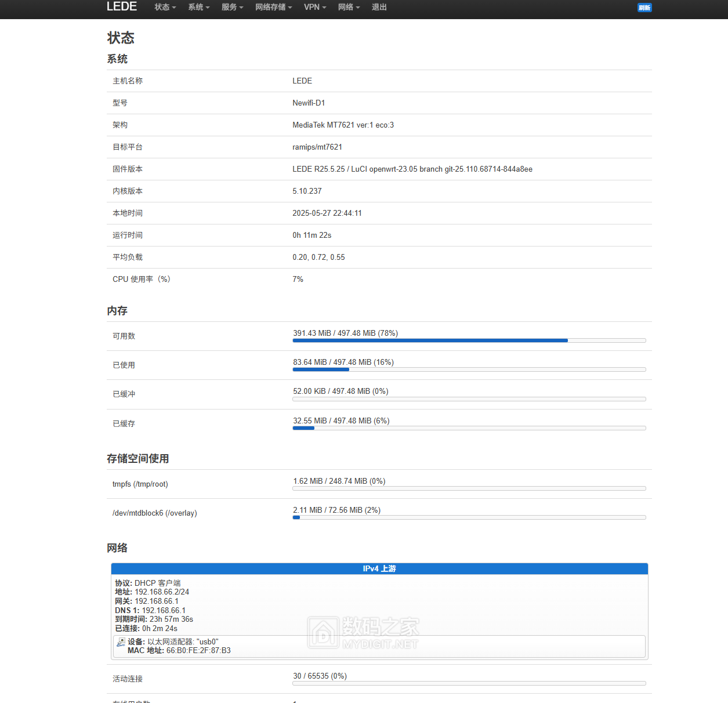Click the lease expiry 23h 57m 36s
Viewport: 728px width, 703px height.
pyautogui.click(x=171, y=619)
